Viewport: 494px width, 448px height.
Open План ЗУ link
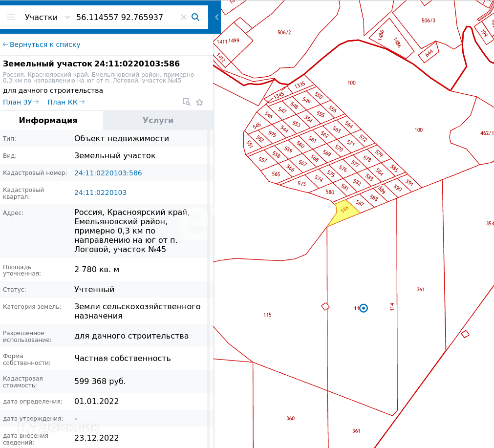pyautogui.click(x=21, y=102)
